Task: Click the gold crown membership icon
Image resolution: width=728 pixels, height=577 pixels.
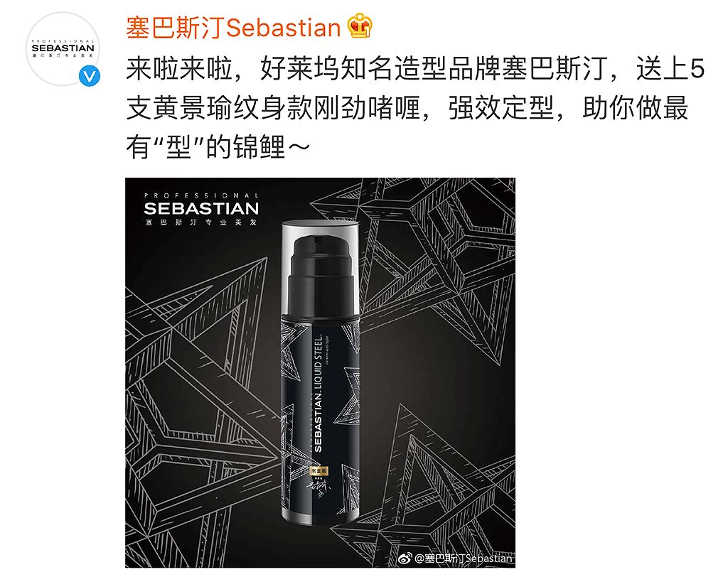Action: click(x=359, y=26)
